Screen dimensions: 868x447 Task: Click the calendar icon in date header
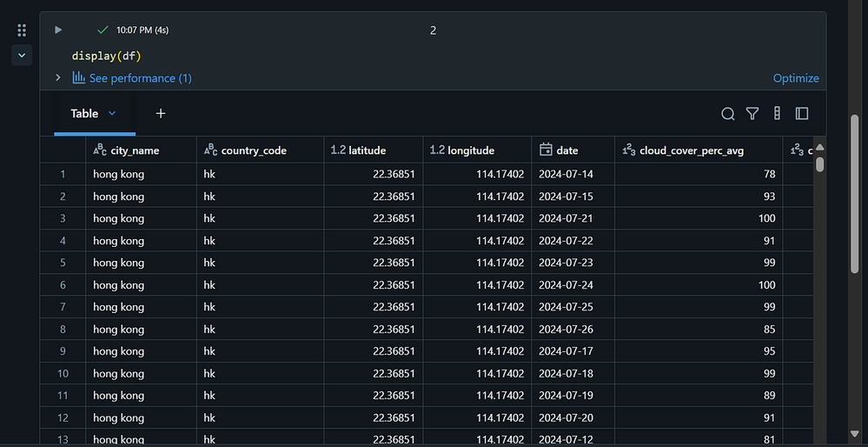(546, 150)
